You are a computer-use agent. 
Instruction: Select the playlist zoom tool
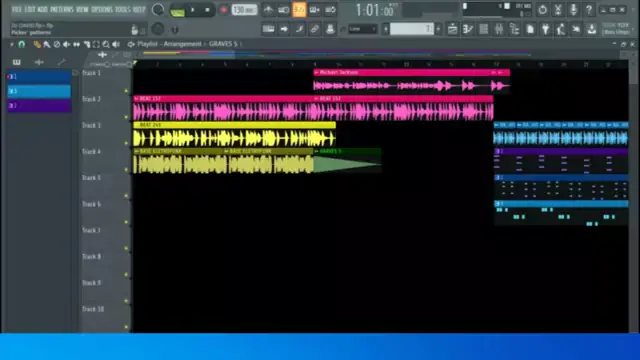click(106, 44)
